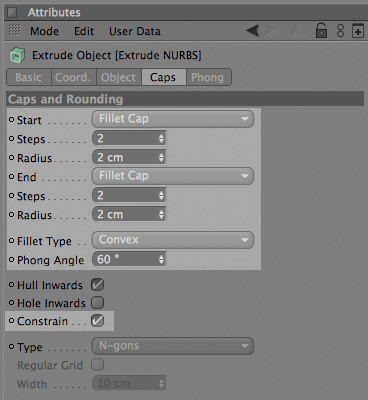The width and height of the screenshot is (368, 400).
Task: Uncheck the Constrain checkbox
Action: pos(97,321)
